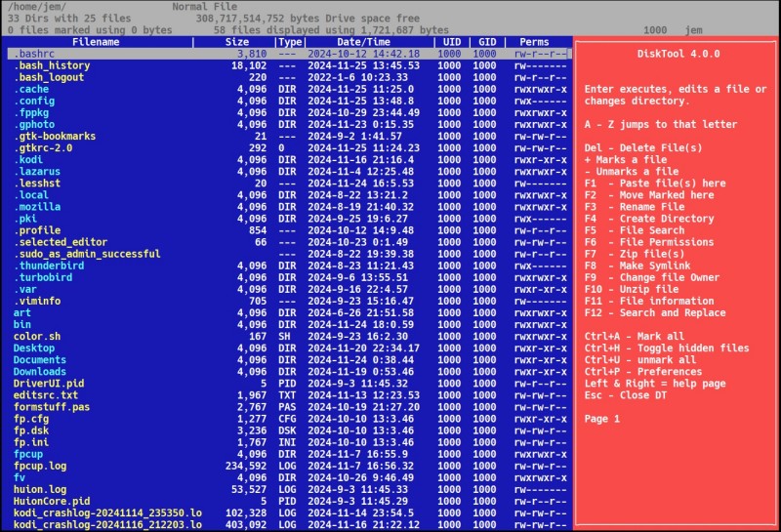
Task: Click the Type column header
Action: click(290, 42)
